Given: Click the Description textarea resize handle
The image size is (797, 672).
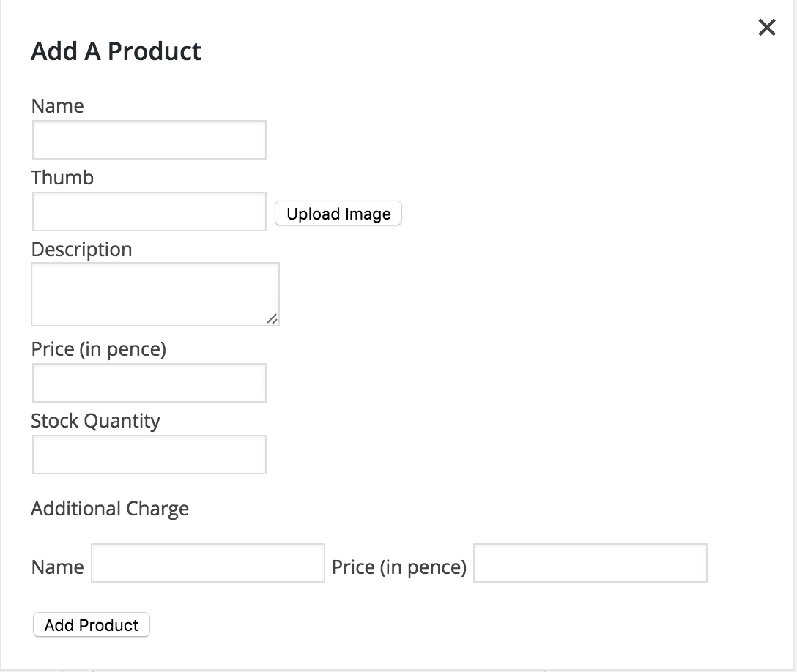Looking at the screenshot, I should pos(273,318).
